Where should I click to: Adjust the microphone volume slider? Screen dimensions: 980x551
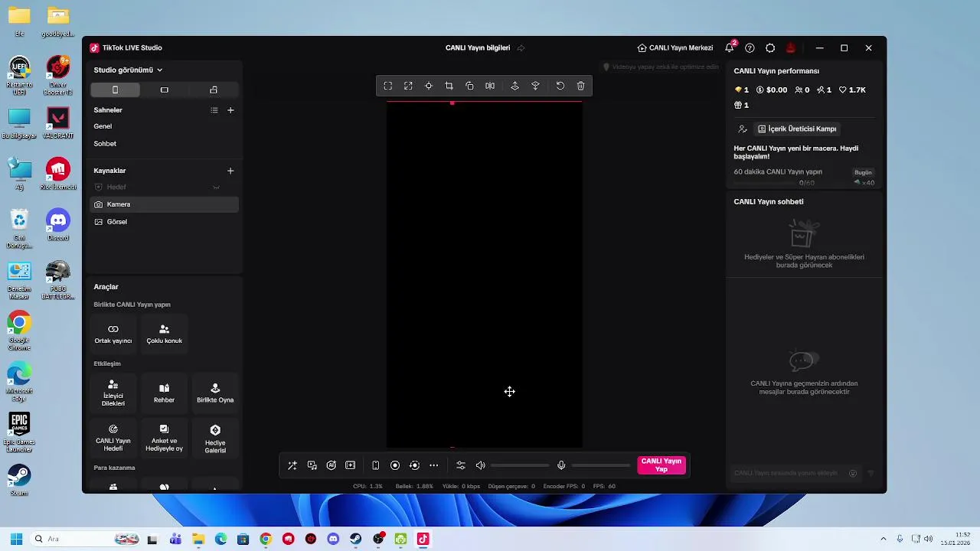point(601,465)
